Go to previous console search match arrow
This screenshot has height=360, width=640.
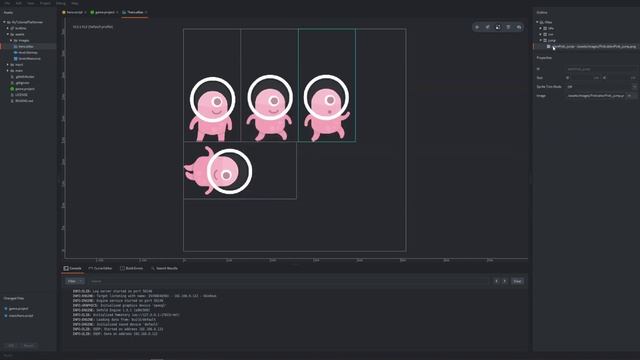[x=496, y=281]
